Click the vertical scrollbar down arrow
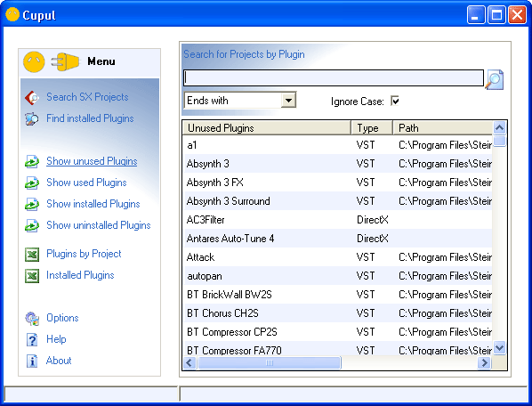Screen dimensions: 532x406 [499, 348]
